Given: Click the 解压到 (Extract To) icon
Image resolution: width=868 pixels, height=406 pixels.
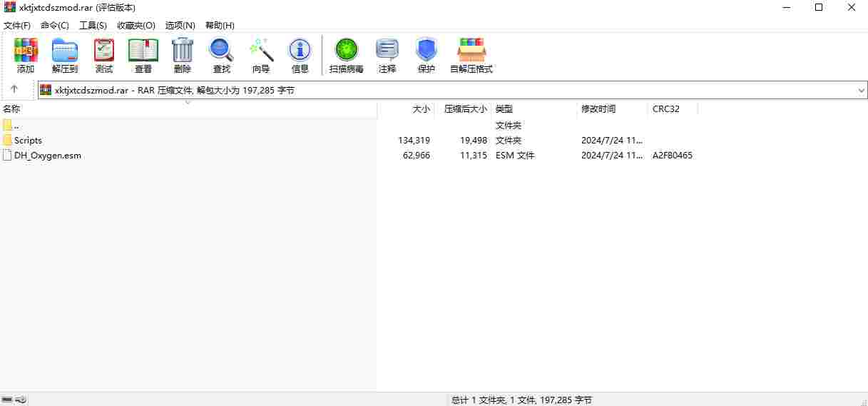Looking at the screenshot, I should pos(65,56).
